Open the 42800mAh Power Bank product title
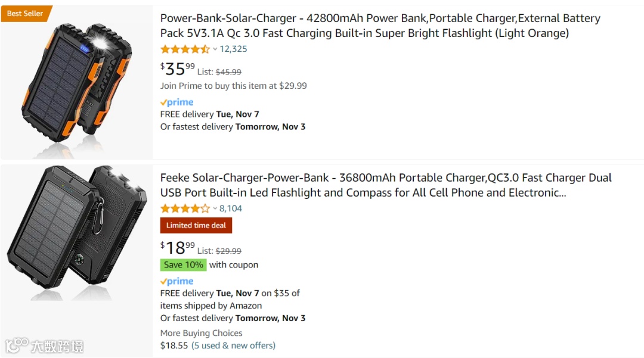The image size is (644, 358). pos(380,26)
